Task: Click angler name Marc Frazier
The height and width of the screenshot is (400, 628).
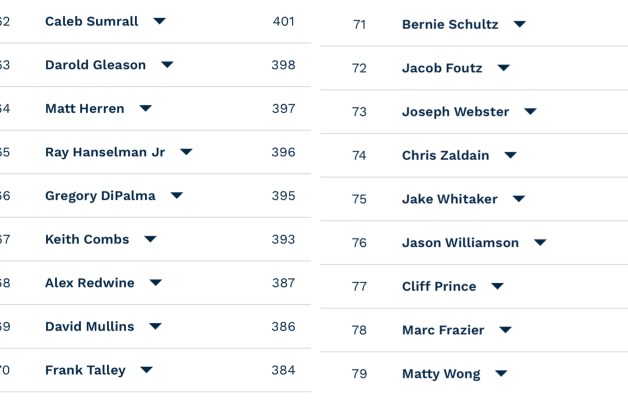Action: [x=443, y=330]
